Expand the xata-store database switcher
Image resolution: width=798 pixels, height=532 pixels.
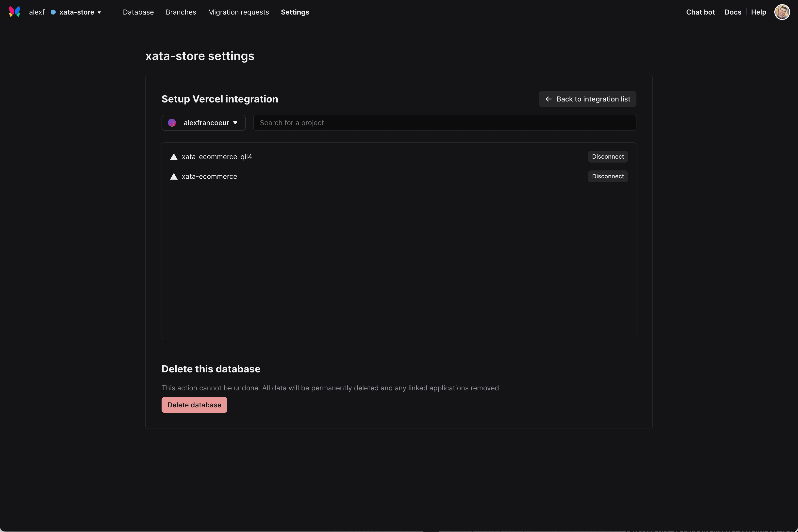point(80,12)
